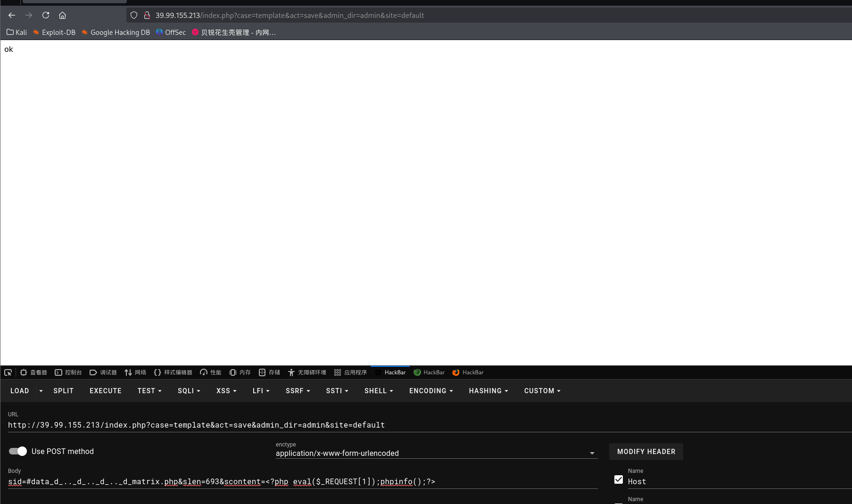Open the ENCODING dropdown menu

(431, 391)
